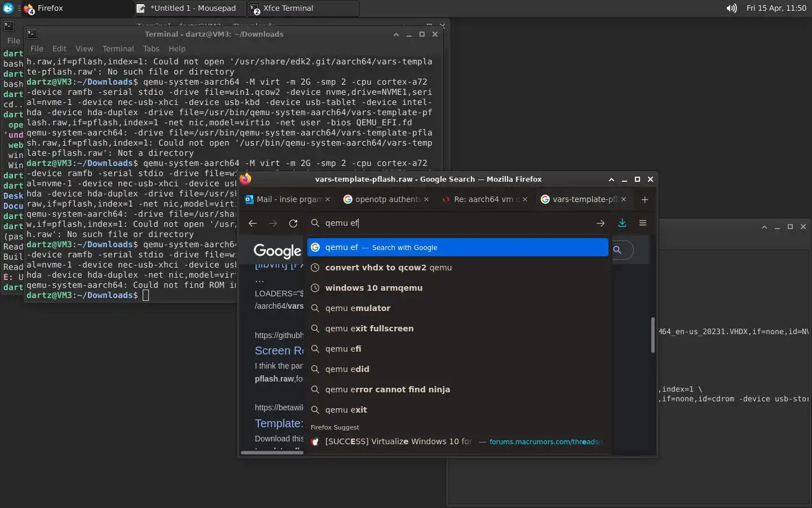
Task: Switch to the vars-template-pflash tab
Action: [x=584, y=199]
